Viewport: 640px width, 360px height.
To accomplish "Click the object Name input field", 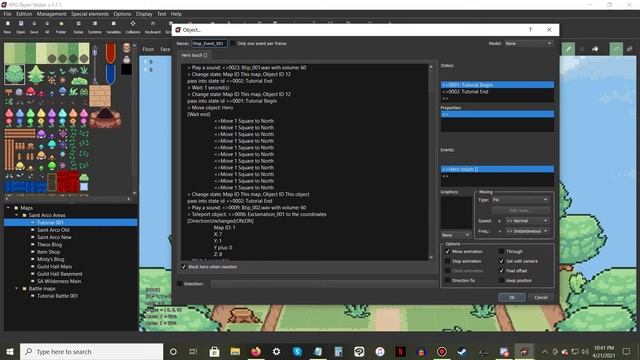I will click(x=209, y=43).
